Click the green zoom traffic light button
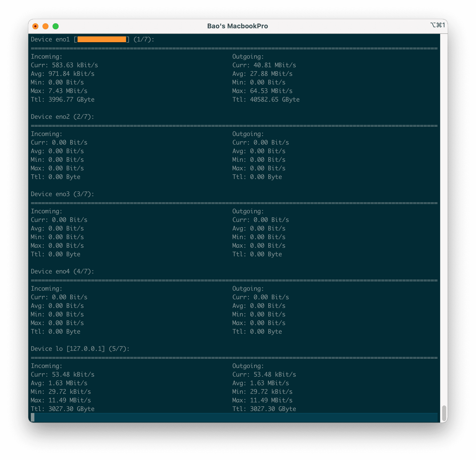476x460 pixels. (x=56, y=26)
